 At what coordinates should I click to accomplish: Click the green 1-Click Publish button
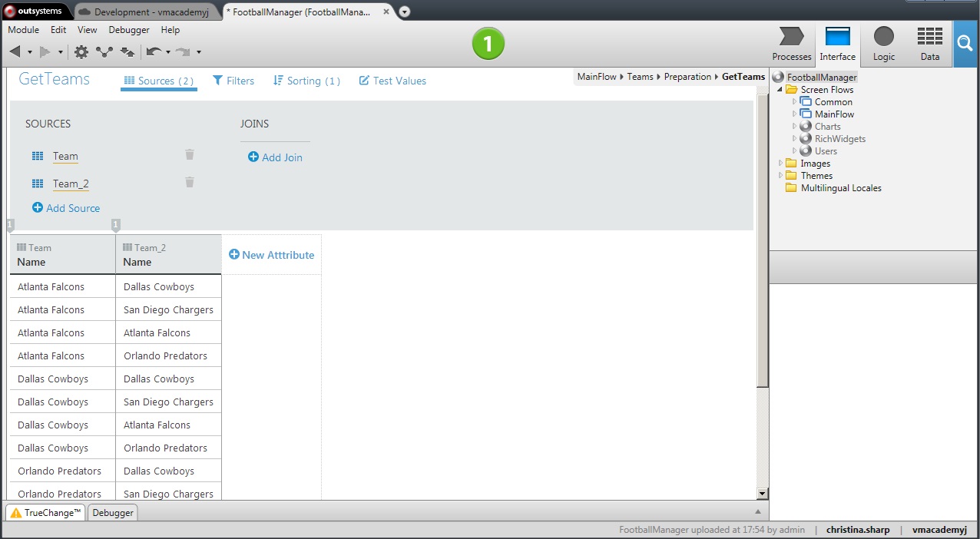coord(488,44)
